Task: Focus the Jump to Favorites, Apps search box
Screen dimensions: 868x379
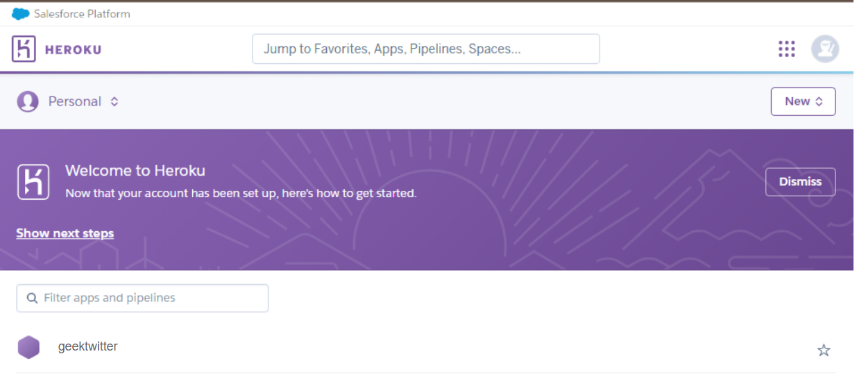Action: click(426, 49)
